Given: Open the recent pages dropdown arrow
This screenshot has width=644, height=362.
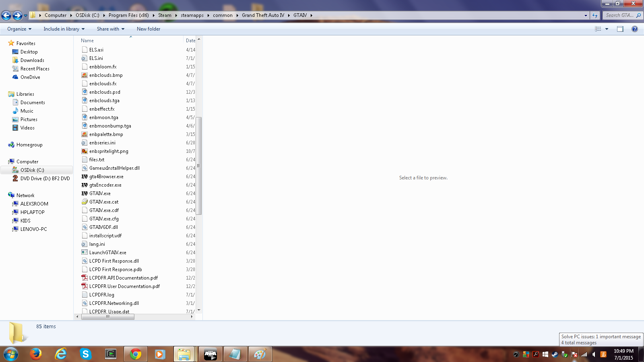Looking at the screenshot, I should click(25, 16).
